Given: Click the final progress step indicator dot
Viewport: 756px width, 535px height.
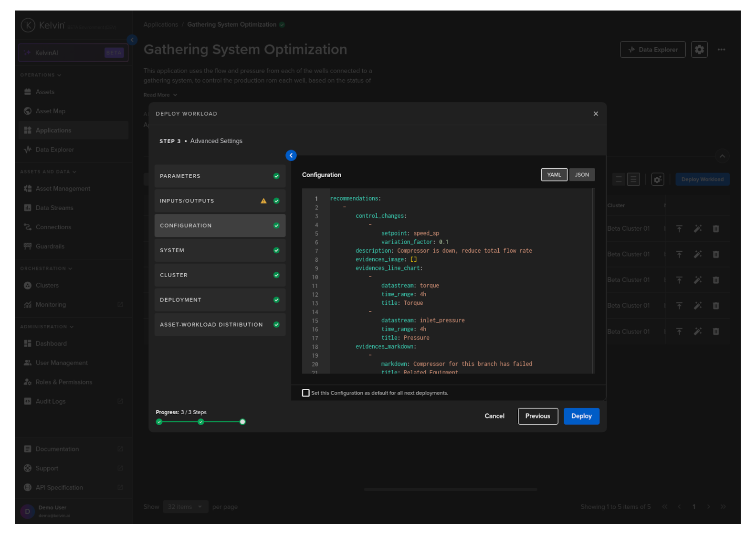Looking at the screenshot, I should [242, 422].
